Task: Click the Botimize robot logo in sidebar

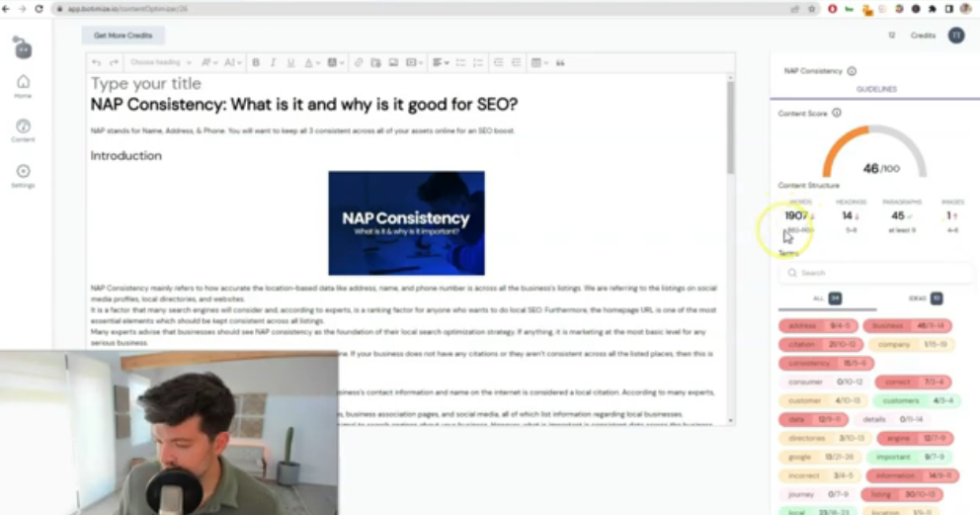Action: pyautogui.click(x=23, y=47)
